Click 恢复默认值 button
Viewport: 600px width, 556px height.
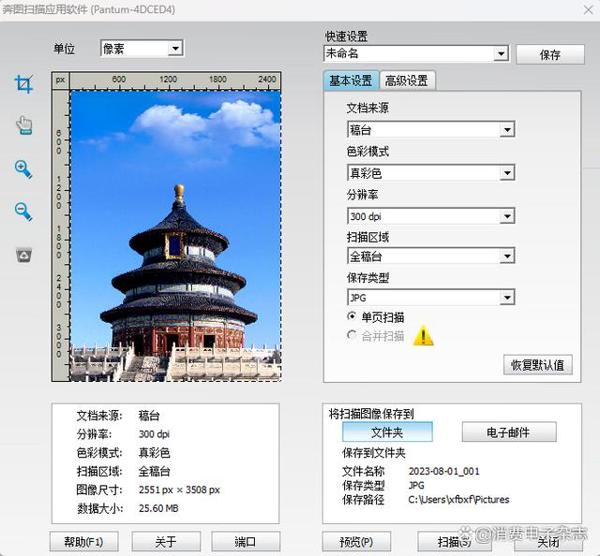[538, 365]
